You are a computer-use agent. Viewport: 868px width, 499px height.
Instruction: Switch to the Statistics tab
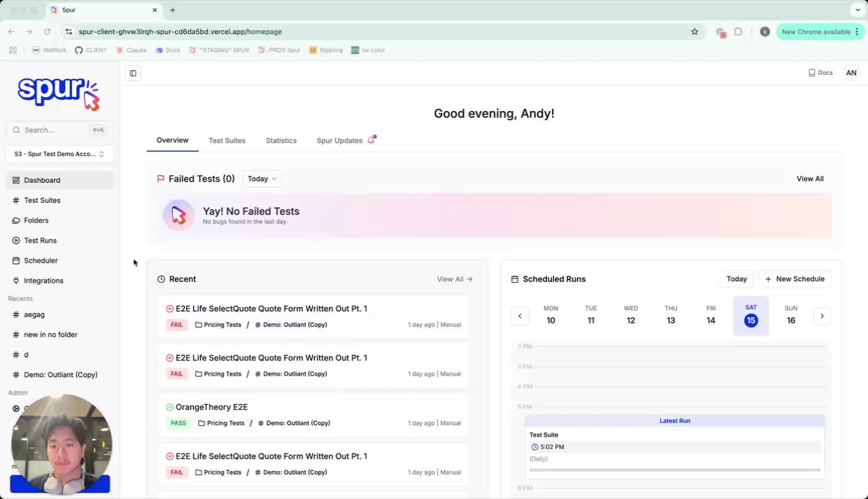pyautogui.click(x=281, y=140)
